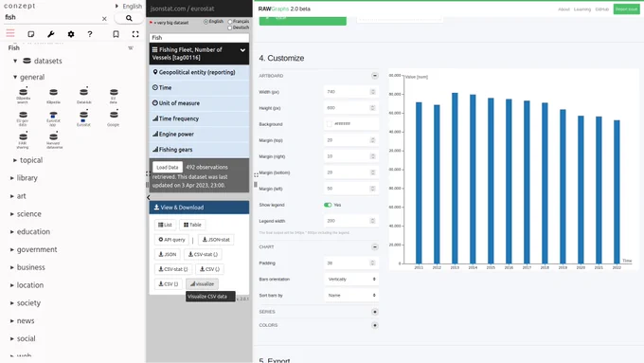Expand the art category
644x363 pixels.
pyautogui.click(x=12, y=196)
